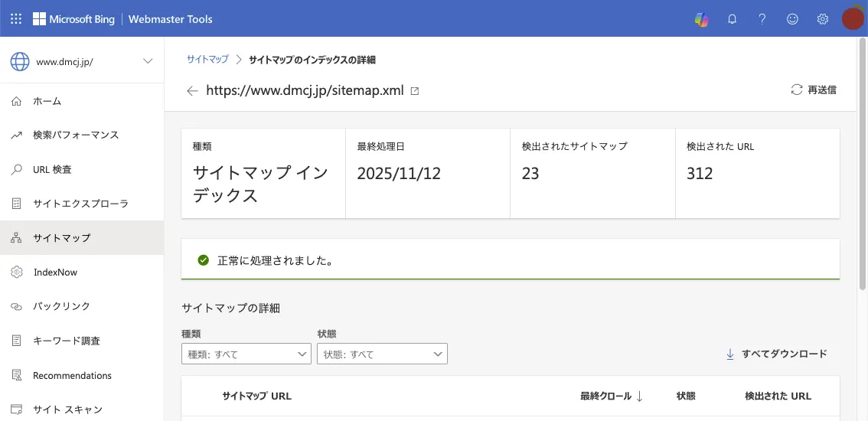Viewport: 868px width, 421px height.
Task: Open the settings gear icon
Action: click(x=823, y=19)
